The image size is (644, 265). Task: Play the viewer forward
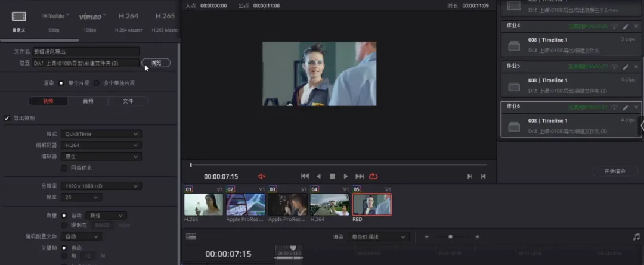pos(346,176)
